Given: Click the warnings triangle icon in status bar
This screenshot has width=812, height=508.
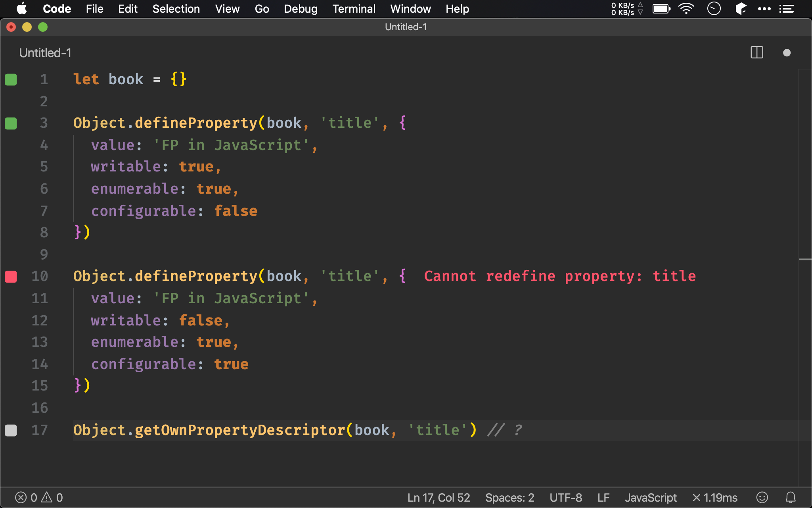Looking at the screenshot, I should pos(47,497).
